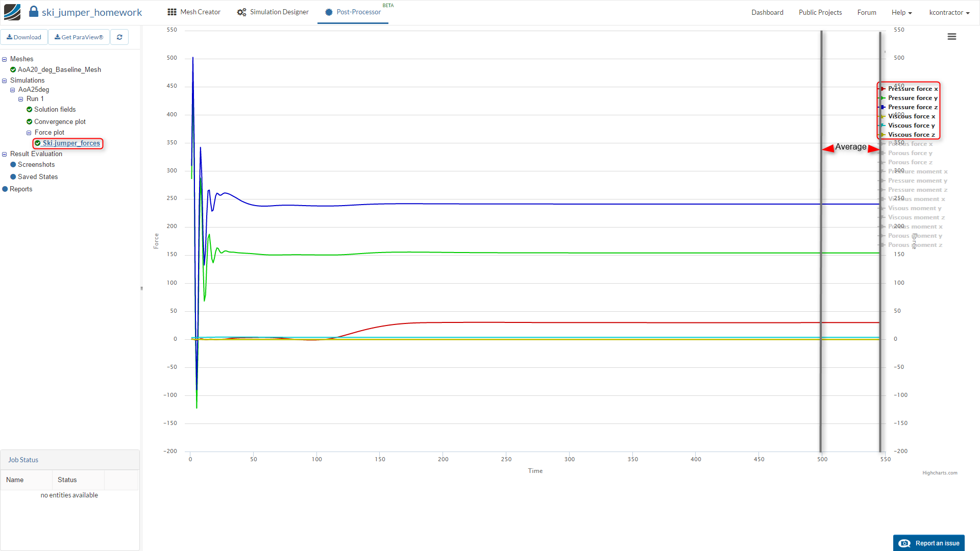The image size is (980, 551).
Task: Click the green checkmark beside AoA20_deg_Baseline_Mesh
Action: 13,70
